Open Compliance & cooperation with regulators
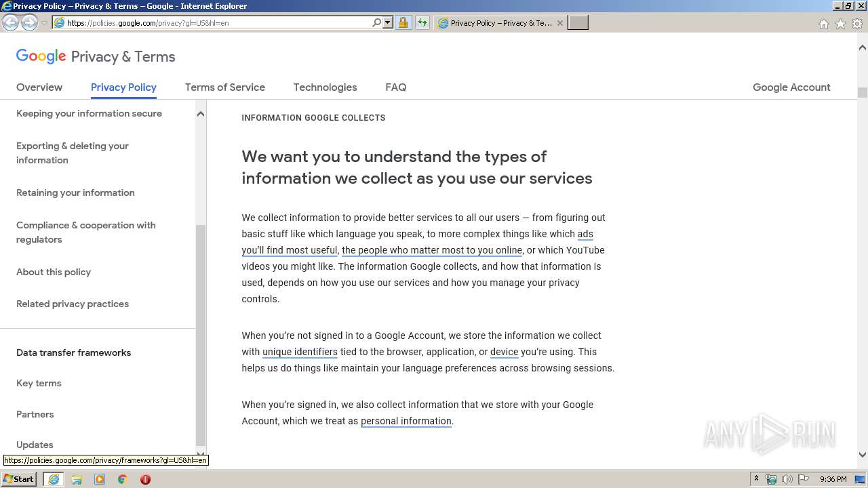This screenshot has width=868, height=488. point(86,232)
